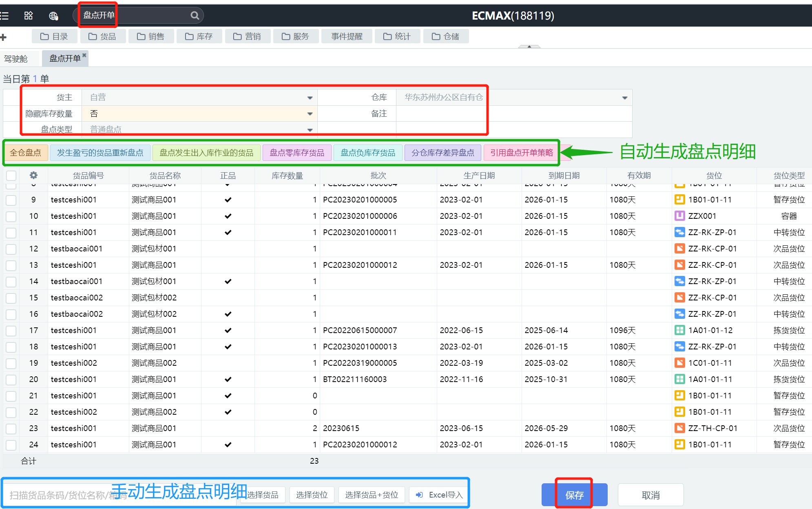This screenshot has width=812, height=509.
Task: Click the location icon in row 18
Action: [679, 347]
